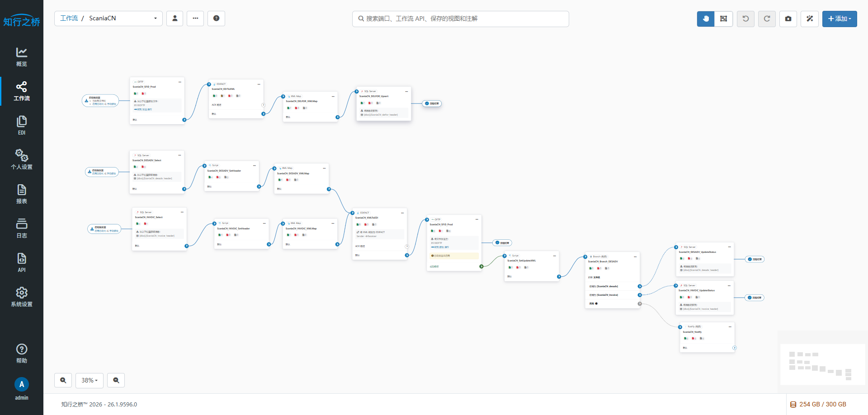
Task: Select the ScaniaCN_XMLToEDI connector title
Action: (x=367, y=218)
